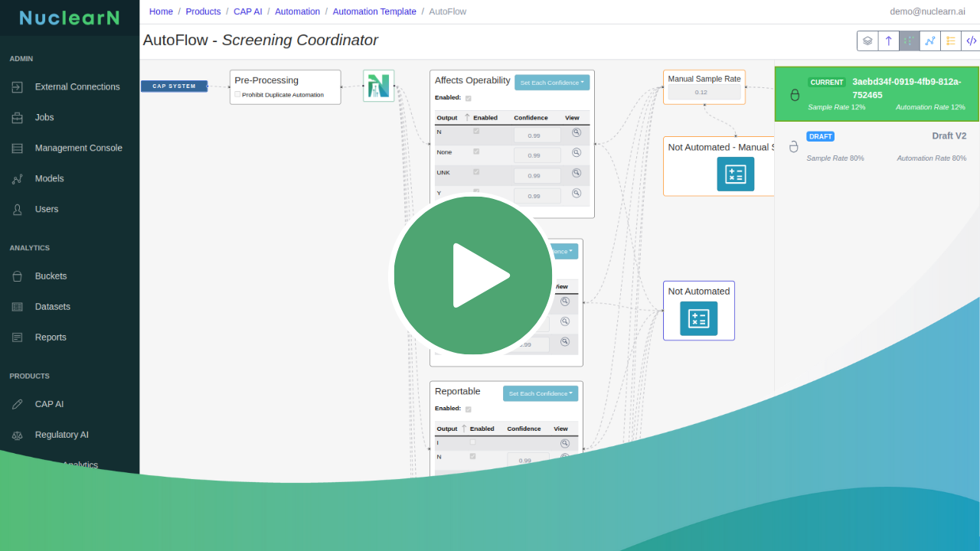View the Y output in Affects Operability
The width and height of the screenshot is (980, 551).
pos(577,193)
